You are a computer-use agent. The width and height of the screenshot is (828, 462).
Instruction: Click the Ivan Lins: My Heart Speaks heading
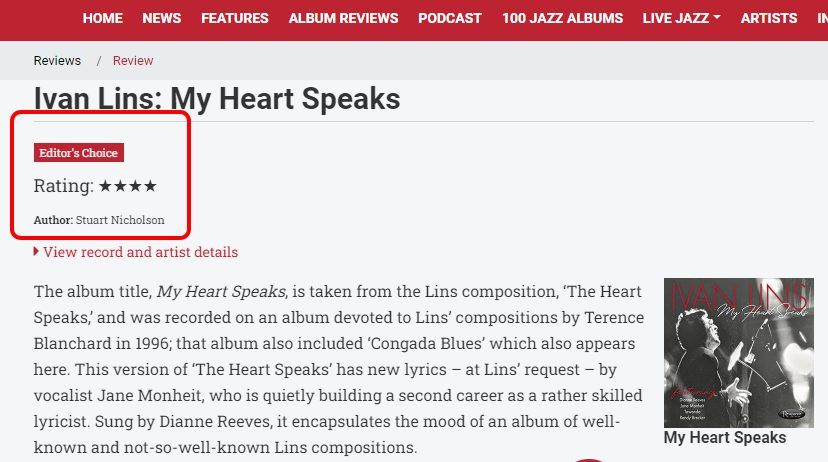click(217, 99)
